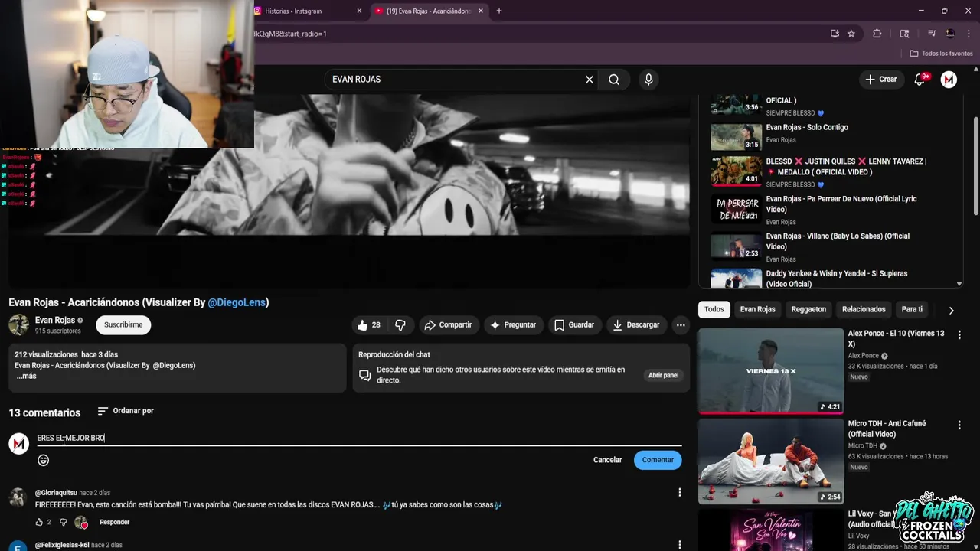Viewport: 980px width, 551px height.
Task: Close the Historias Instagram tab
Action: [x=360, y=11]
